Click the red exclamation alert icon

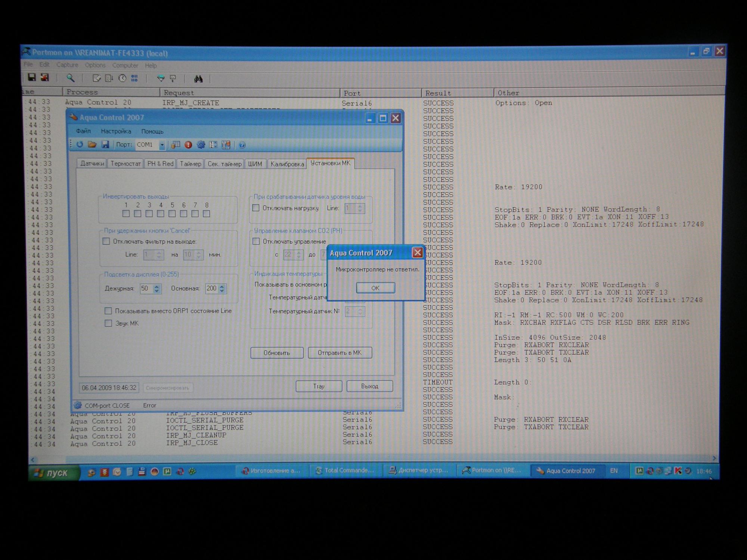[188, 145]
